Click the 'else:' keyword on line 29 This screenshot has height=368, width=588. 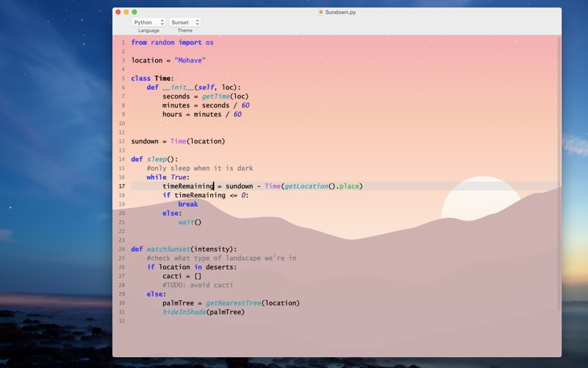[x=157, y=294]
